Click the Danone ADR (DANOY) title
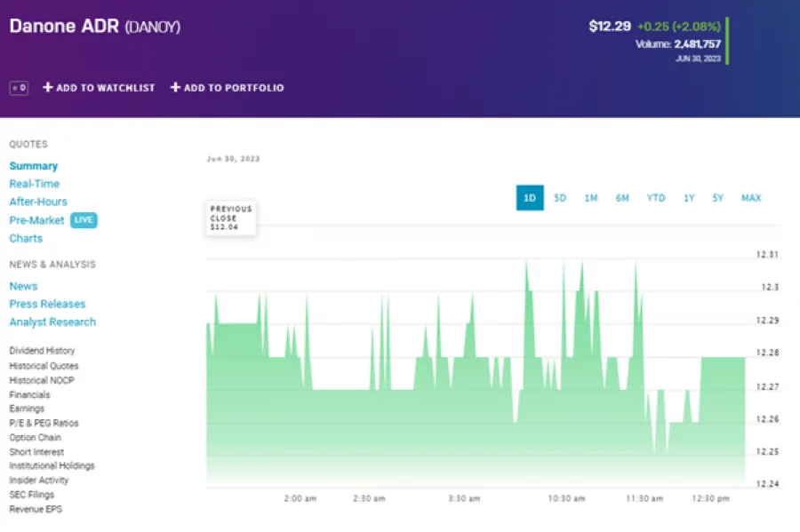The image size is (800, 532). 95,26
